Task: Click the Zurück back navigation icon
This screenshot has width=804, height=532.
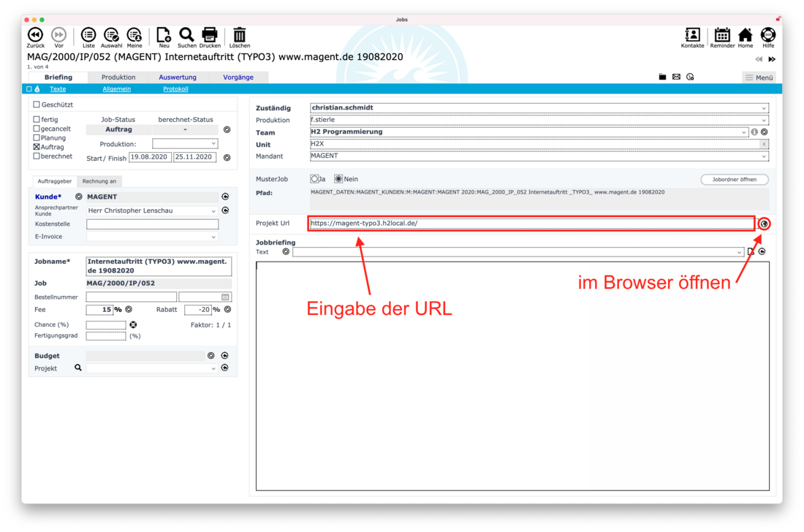Action: (x=35, y=35)
